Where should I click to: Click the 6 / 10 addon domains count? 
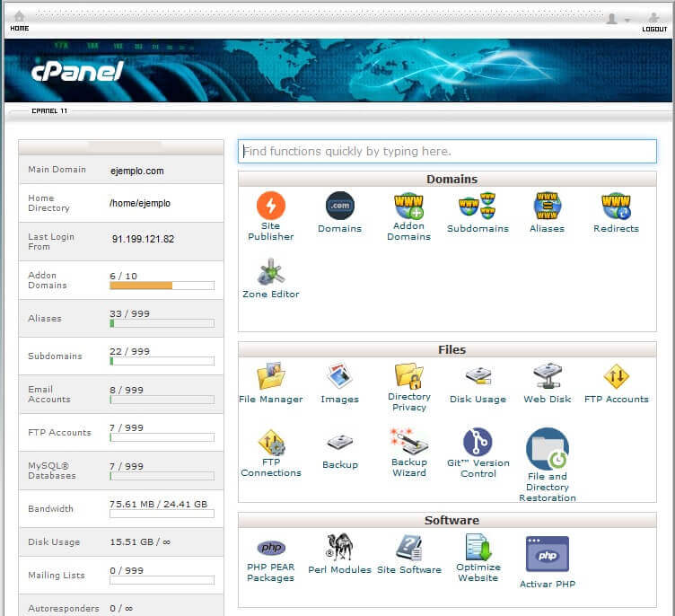click(x=123, y=276)
